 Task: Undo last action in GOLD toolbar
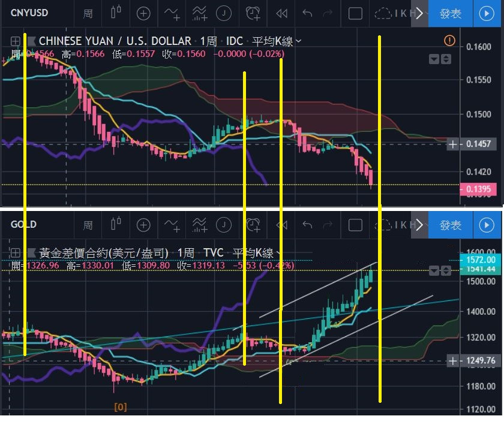coord(307,225)
